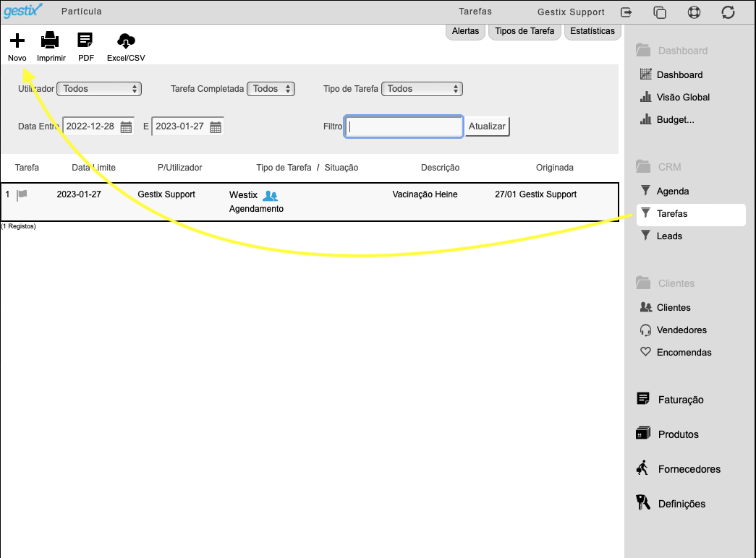Open the Vacinação Heine description
The height and width of the screenshot is (558, 756).
[x=425, y=194]
